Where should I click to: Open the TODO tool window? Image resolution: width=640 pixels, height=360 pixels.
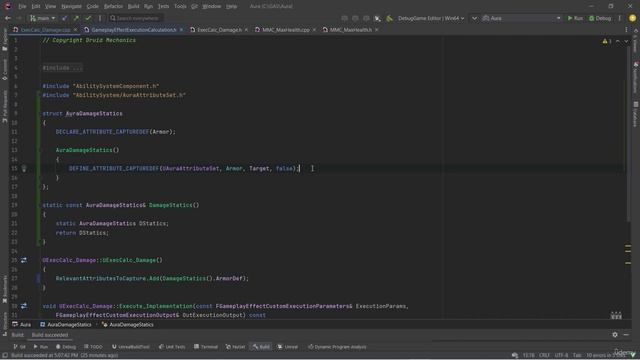pyautogui.click(x=93, y=347)
